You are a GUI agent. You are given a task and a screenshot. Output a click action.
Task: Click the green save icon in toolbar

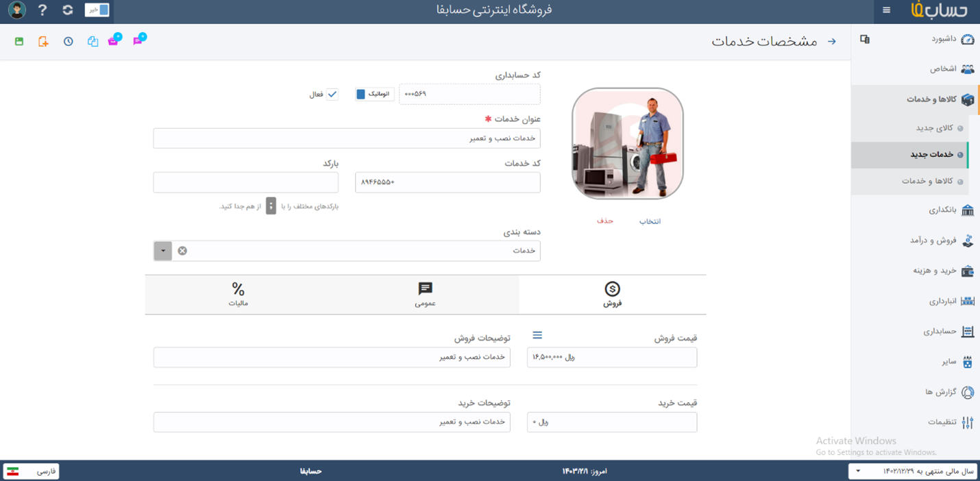19,42
